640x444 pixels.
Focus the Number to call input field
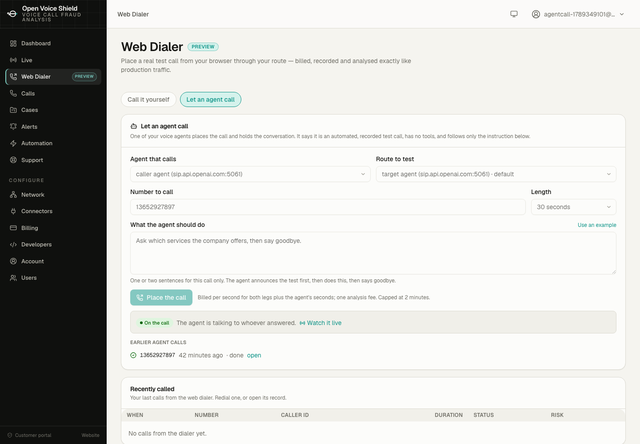point(328,207)
